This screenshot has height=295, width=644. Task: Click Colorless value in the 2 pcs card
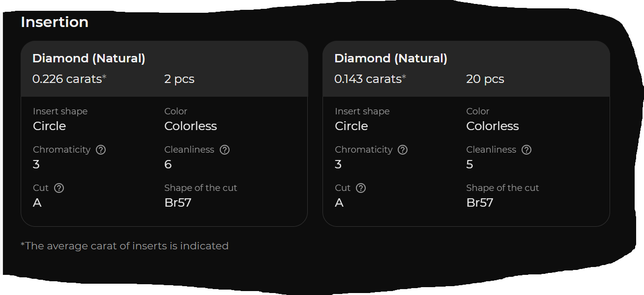tap(191, 126)
